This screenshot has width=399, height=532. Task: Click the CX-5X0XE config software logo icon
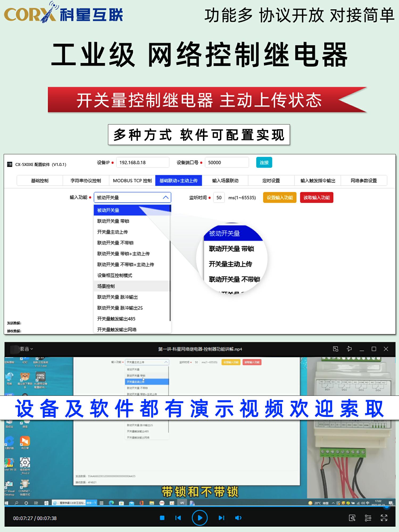tap(10, 164)
